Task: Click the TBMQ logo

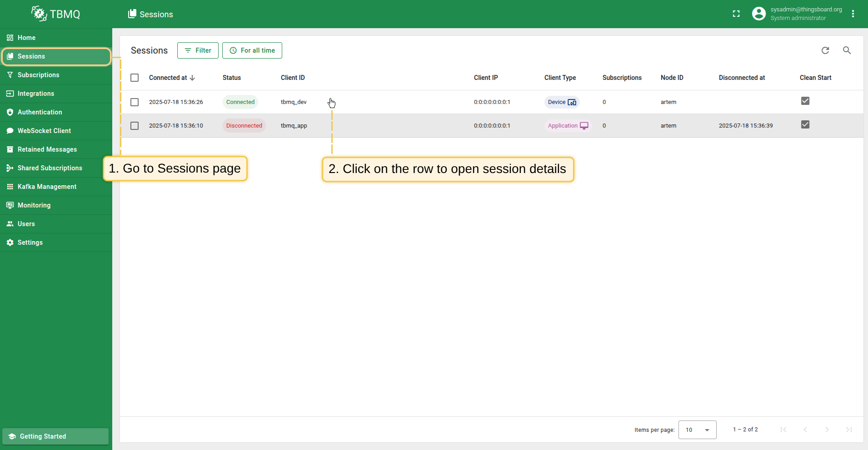Action: [x=56, y=14]
